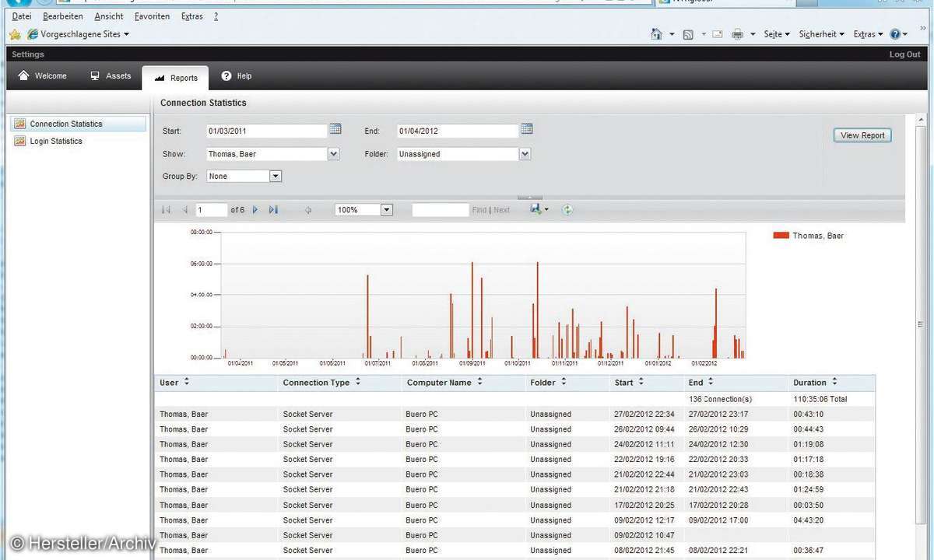Open the Start date calendar picker
934x560 pixels.
coord(335,129)
